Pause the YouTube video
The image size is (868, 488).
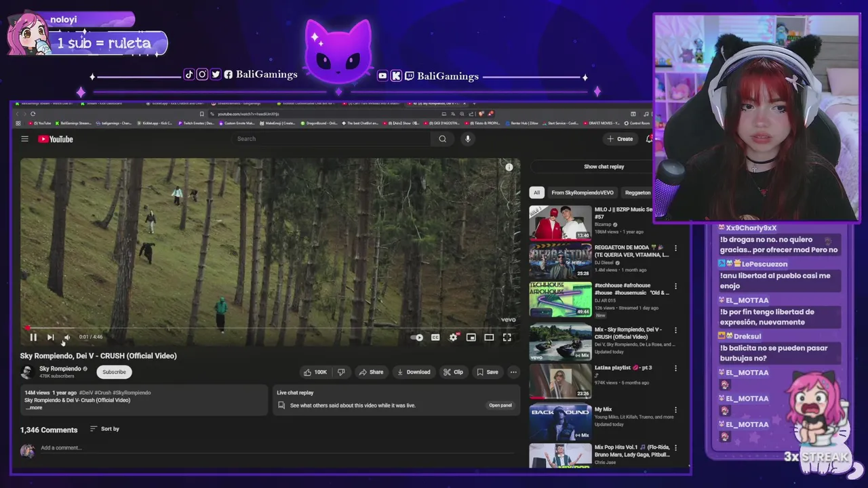click(33, 337)
